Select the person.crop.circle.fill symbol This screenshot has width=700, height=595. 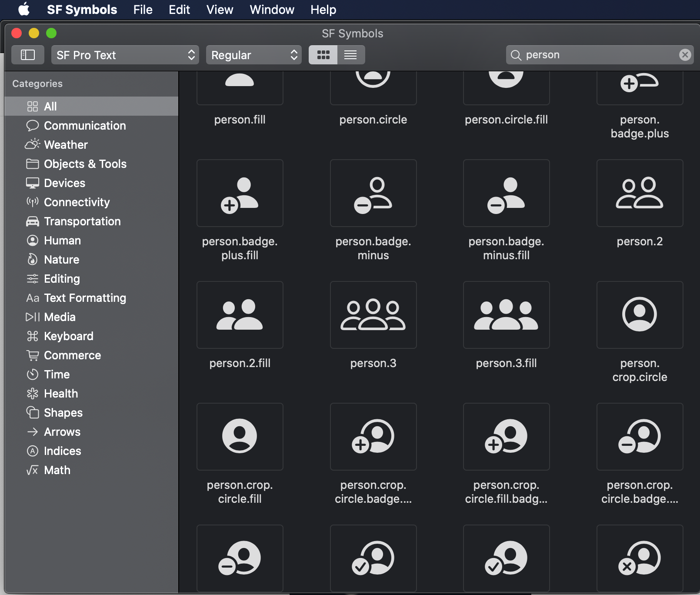tap(240, 437)
